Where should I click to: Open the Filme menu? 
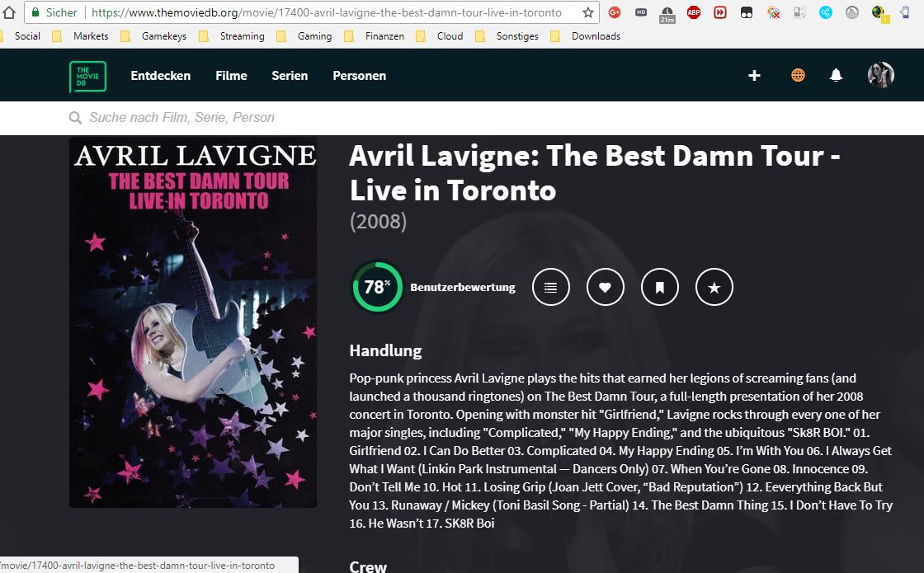pos(231,75)
